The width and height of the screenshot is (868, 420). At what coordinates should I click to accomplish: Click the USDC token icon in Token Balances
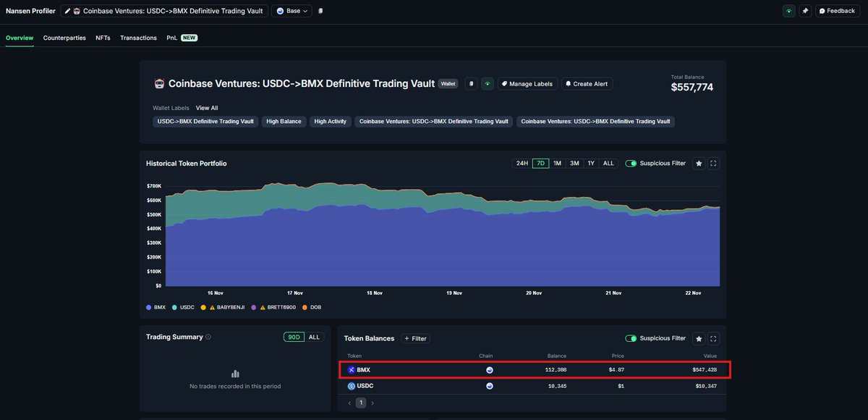[x=352, y=386]
